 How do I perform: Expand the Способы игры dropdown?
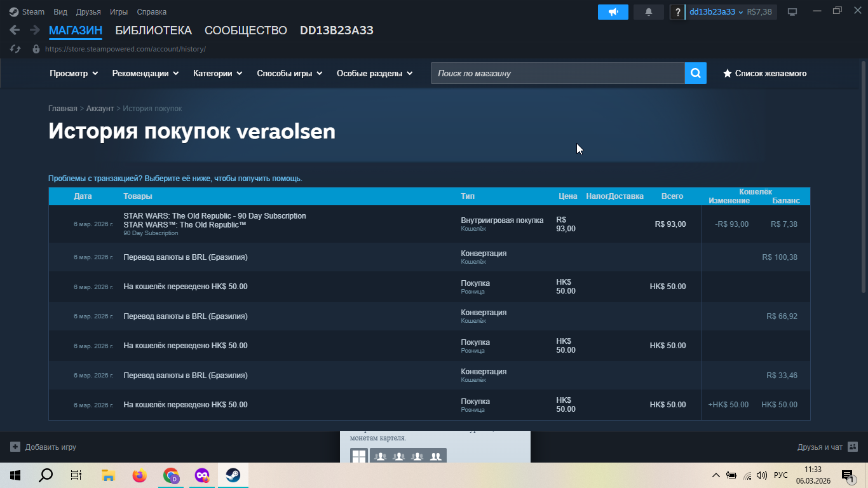(290, 74)
